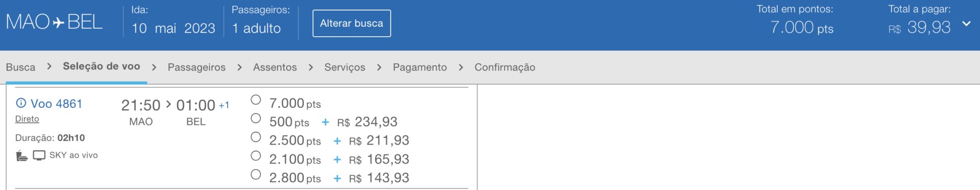Open the Assentos step in breadcrumb
The width and height of the screenshot is (980, 190).
[x=275, y=67]
